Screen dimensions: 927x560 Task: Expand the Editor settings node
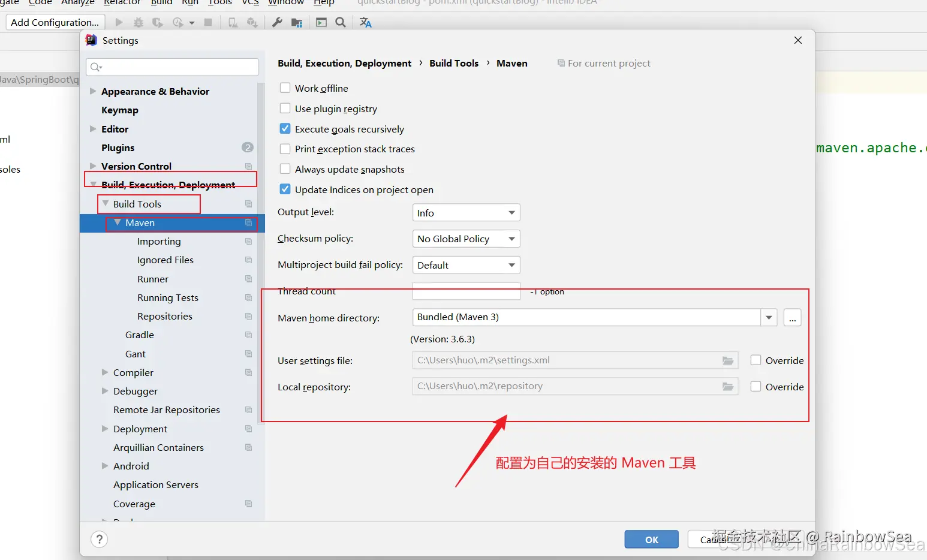pos(93,129)
